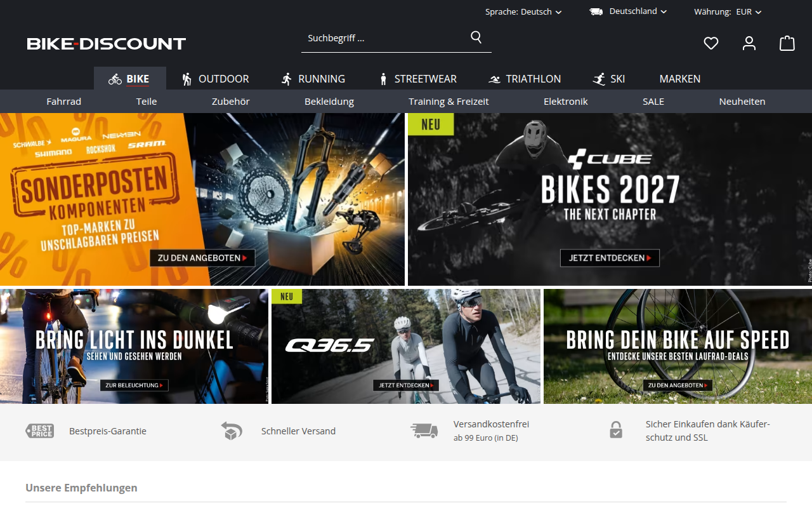The image size is (812, 508).
Task: Expand the Sprache: Deutsch dropdown
Action: coord(523,11)
